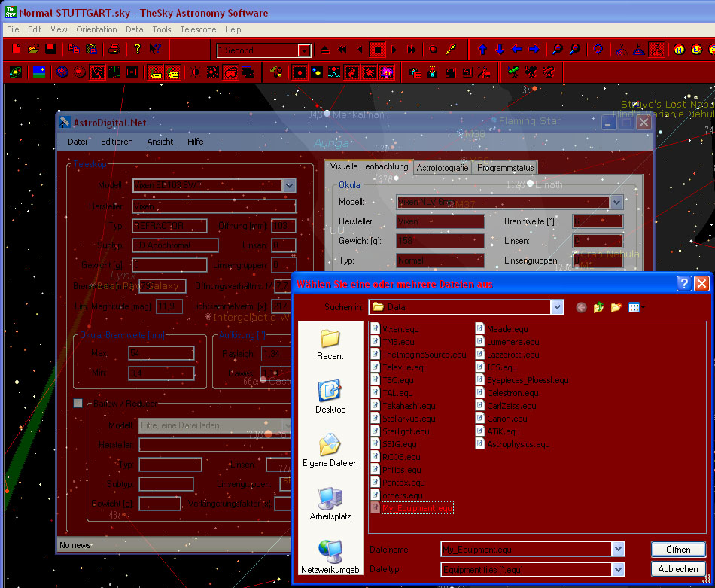
Task: Switch to the Programmstatus tab
Action: pyautogui.click(x=505, y=168)
